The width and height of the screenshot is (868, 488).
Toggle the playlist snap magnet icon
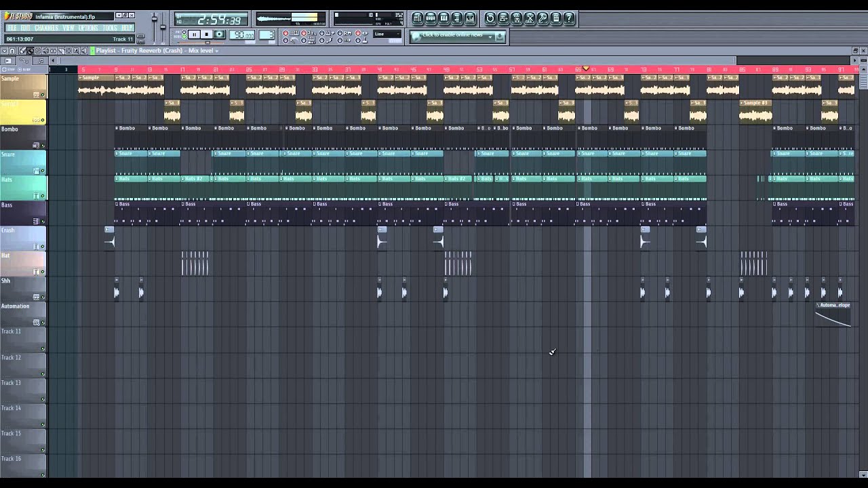(x=12, y=51)
